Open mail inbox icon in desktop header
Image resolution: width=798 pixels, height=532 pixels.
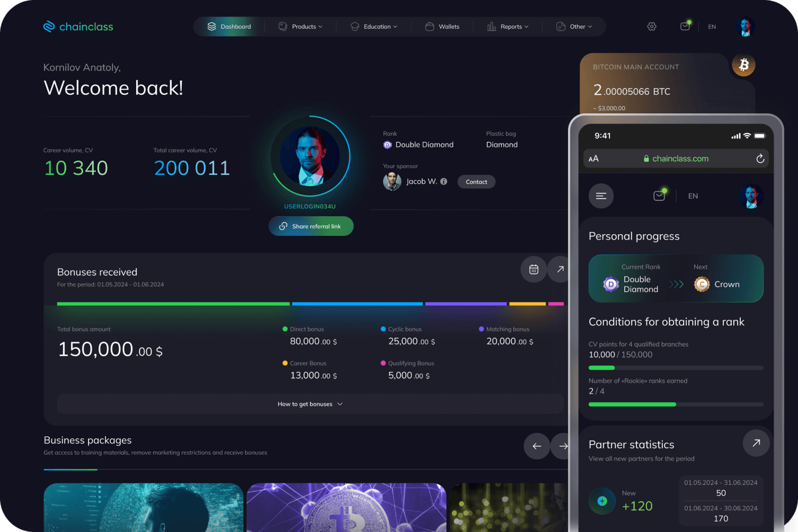(685, 26)
